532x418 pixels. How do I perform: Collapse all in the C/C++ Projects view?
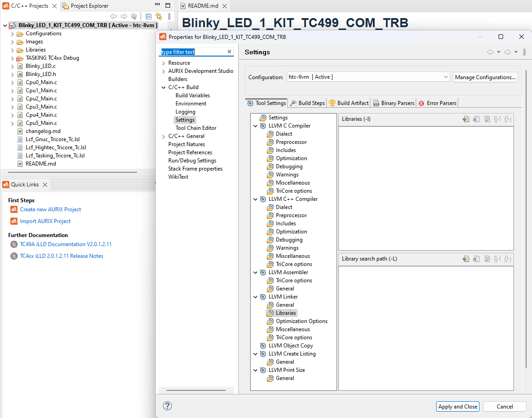point(148,16)
